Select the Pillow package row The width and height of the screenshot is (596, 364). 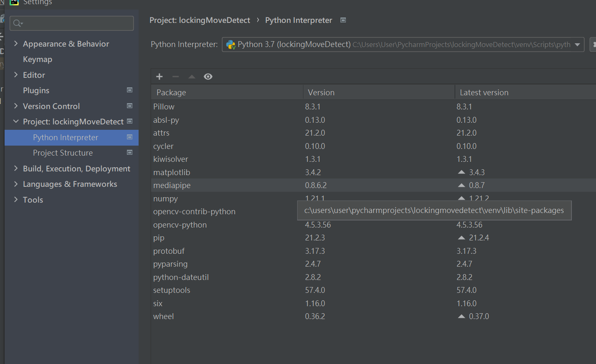click(x=374, y=106)
